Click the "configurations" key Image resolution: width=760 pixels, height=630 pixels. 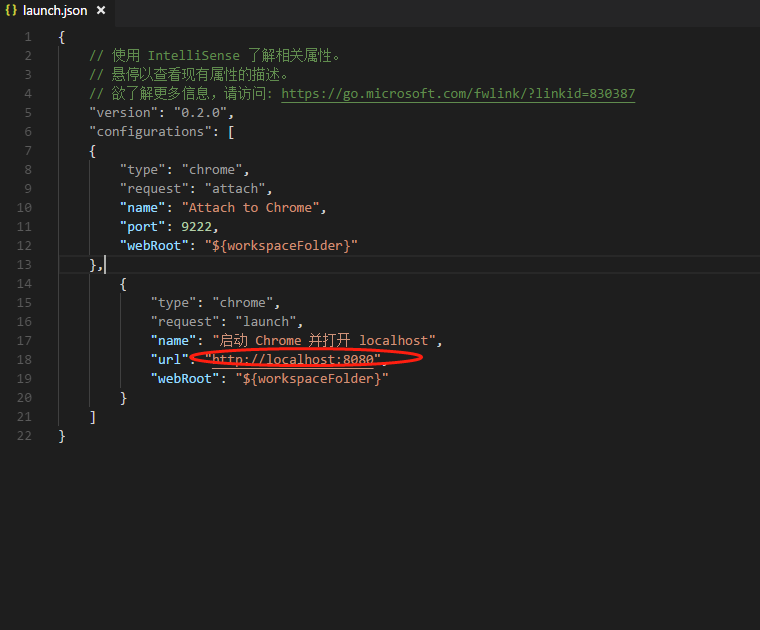150,132
